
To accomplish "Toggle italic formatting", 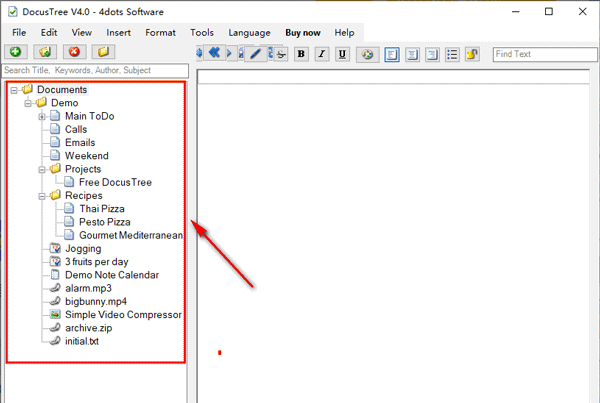I will pyautogui.click(x=322, y=54).
